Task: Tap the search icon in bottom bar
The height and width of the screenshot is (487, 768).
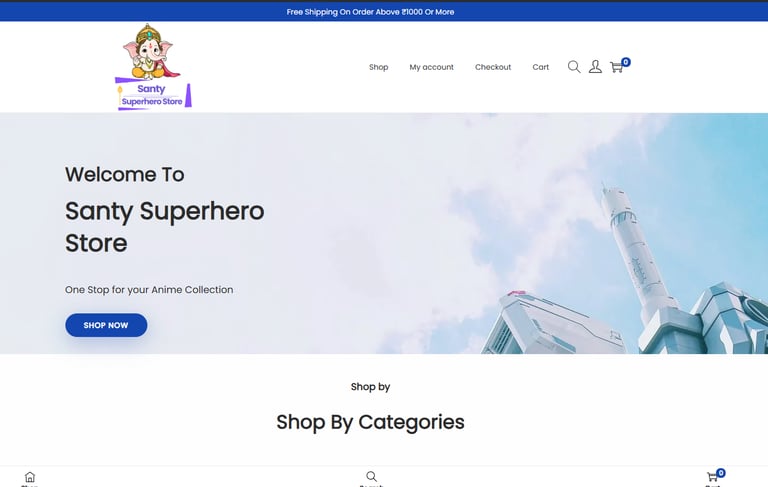Action: 371,476
